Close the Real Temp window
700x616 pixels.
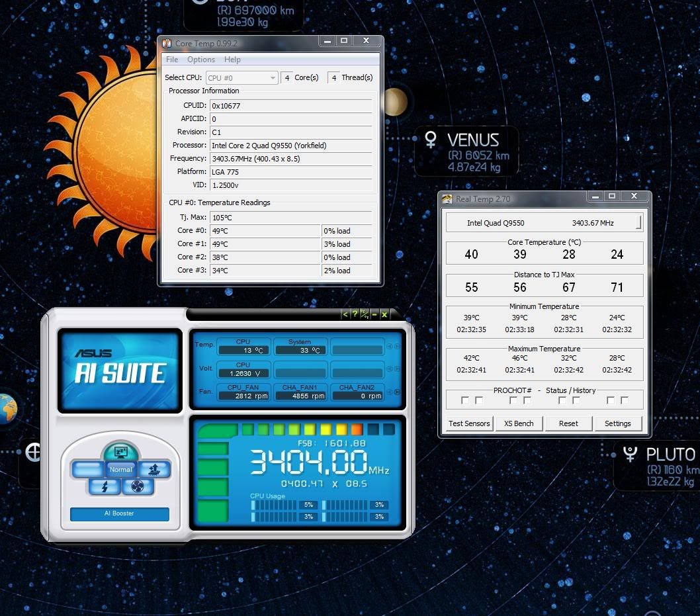pyautogui.click(x=634, y=196)
